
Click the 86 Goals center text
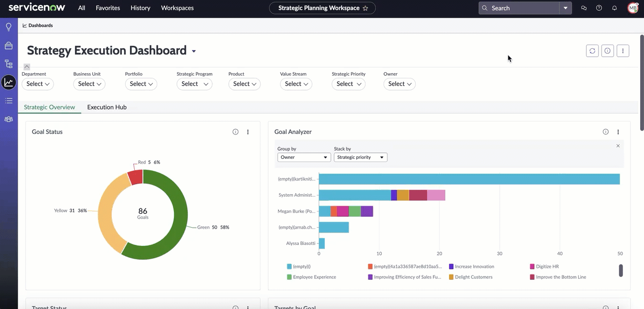(143, 213)
